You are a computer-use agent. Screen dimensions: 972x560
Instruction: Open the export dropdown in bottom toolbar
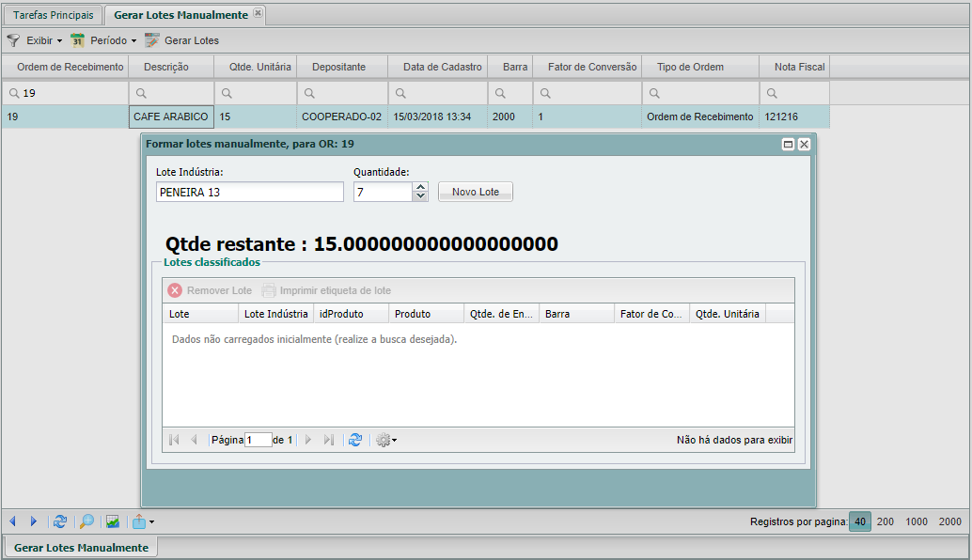click(x=143, y=521)
